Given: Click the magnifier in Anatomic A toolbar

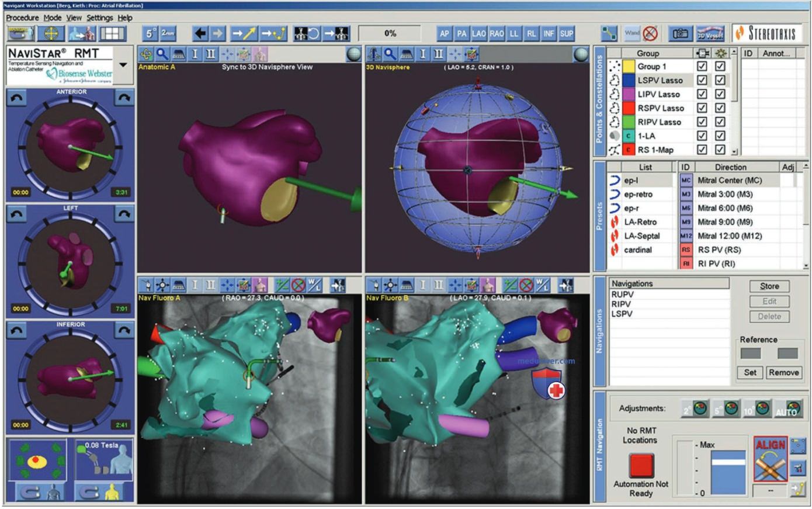Looking at the screenshot, I should [x=162, y=55].
